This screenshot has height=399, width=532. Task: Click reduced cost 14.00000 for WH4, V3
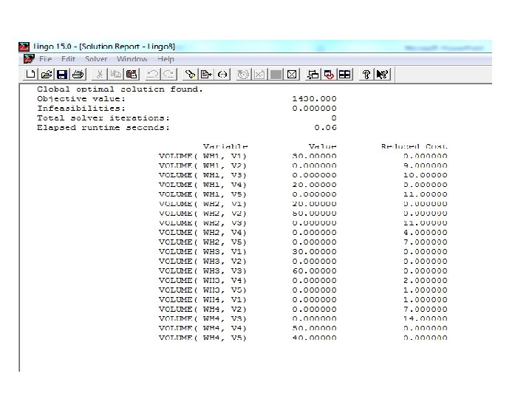(425, 319)
